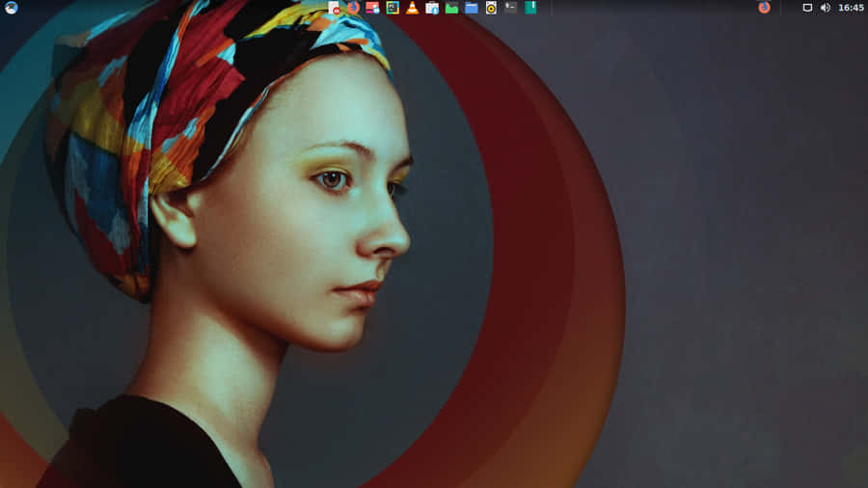868x488 pixels.
Task: Launch the yellow speaker Rhythmbox player
Action: 491,8
